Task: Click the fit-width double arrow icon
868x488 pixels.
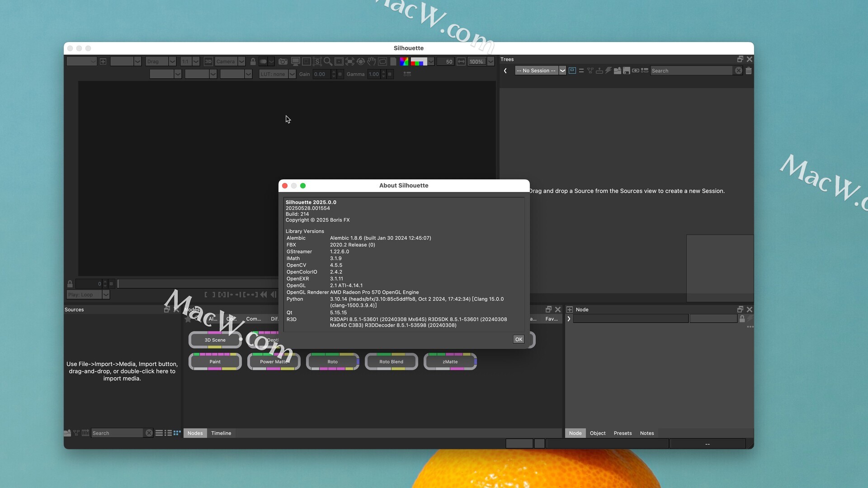Action: tap(461, 61)
